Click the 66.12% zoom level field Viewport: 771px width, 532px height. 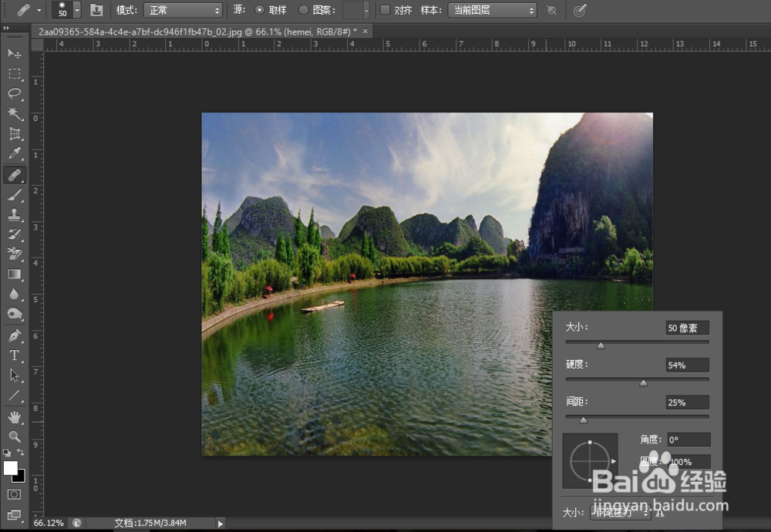click(49, 524)
